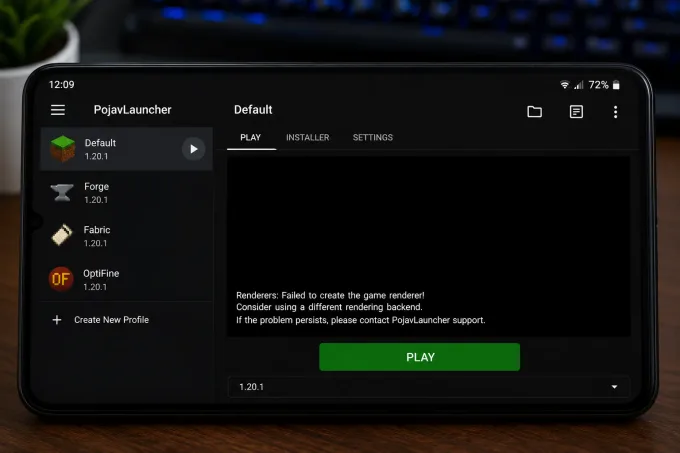Screen dimensions: 680x453
Task: Click the 'Consider using a different rendering backend' line
Action: (x=329, y=307)
